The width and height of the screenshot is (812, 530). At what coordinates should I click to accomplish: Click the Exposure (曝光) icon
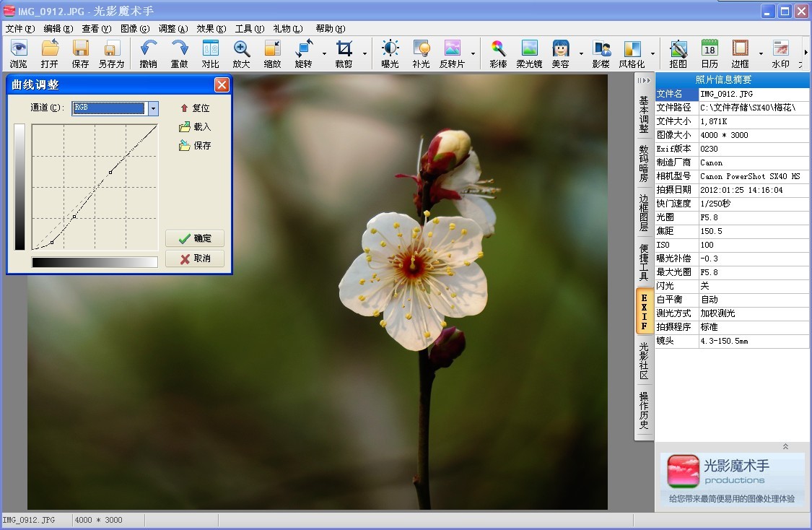point(390,53)
